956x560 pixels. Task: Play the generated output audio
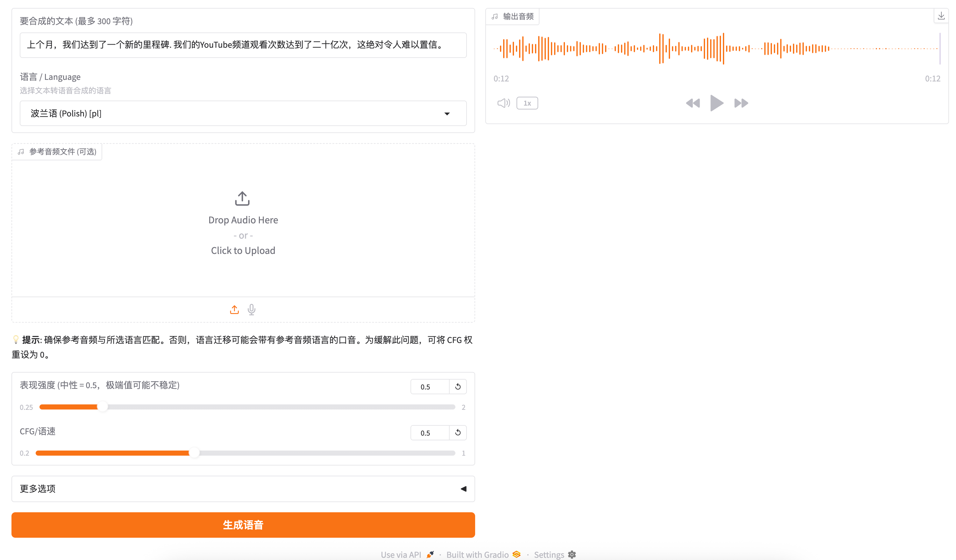click(x=716, y=103)
